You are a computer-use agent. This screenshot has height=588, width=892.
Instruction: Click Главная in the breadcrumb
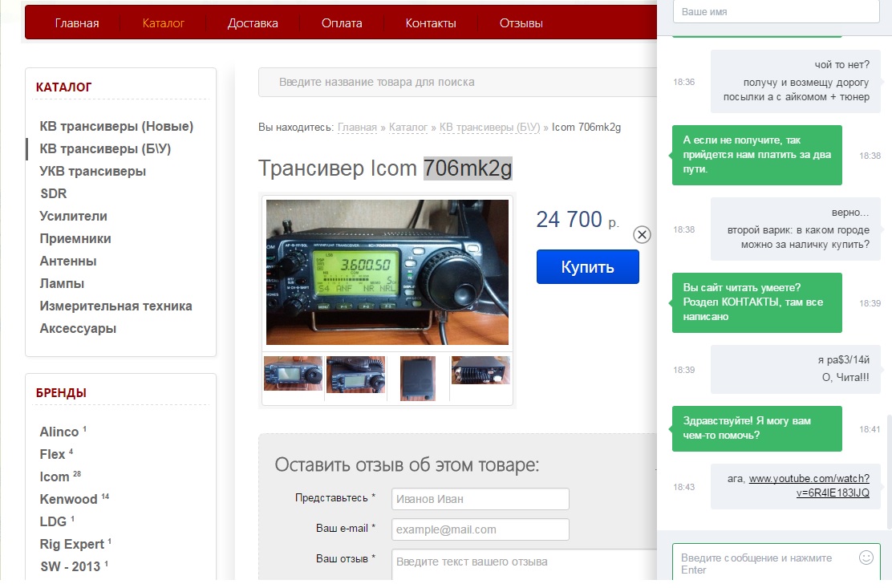357,128
